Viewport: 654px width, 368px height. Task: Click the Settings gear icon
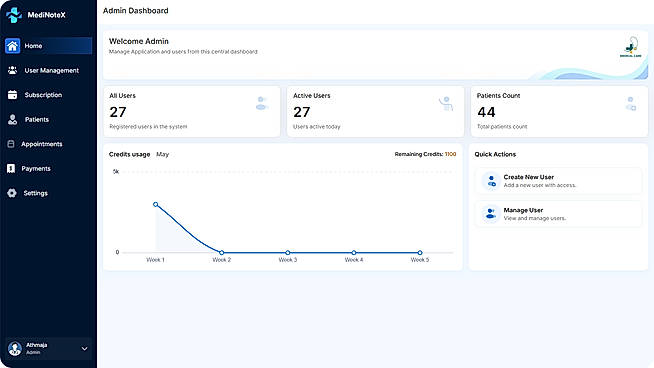click(12, 193)
